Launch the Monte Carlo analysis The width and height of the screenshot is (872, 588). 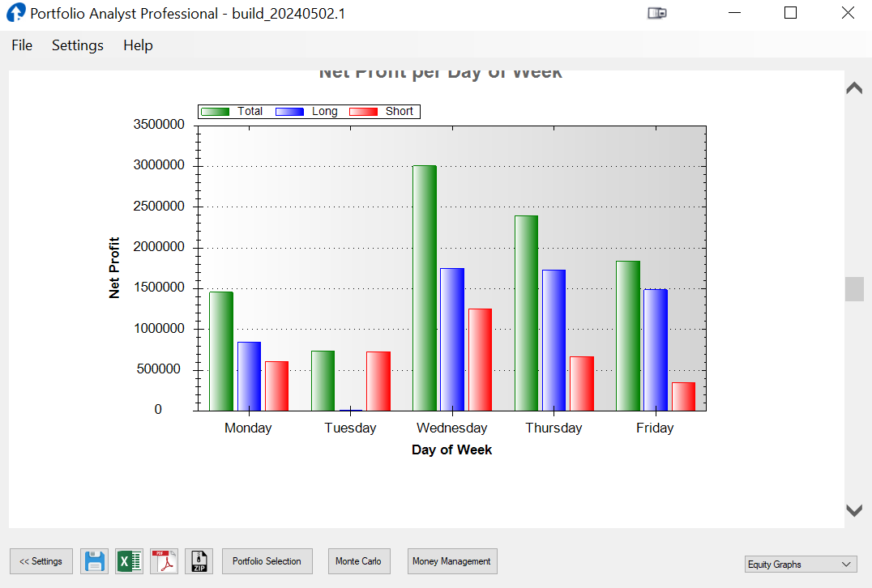(359, 561)
